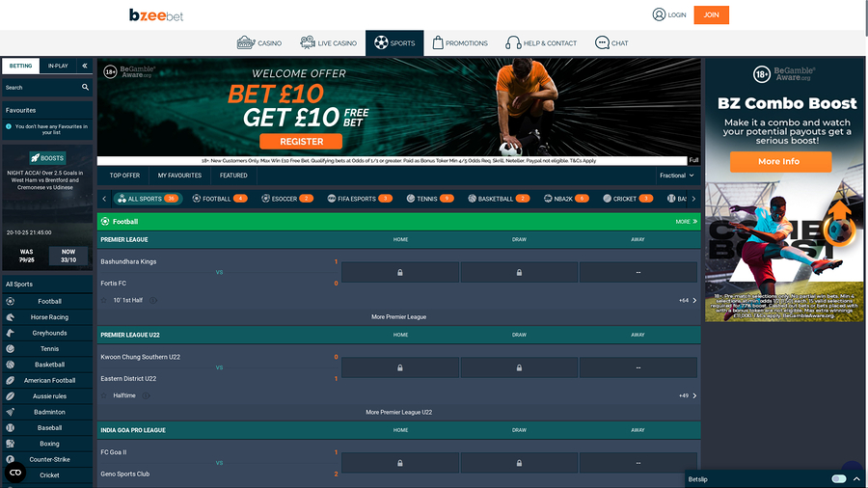
Task: Click the bzeebet logo
Action: coord(156,14)
